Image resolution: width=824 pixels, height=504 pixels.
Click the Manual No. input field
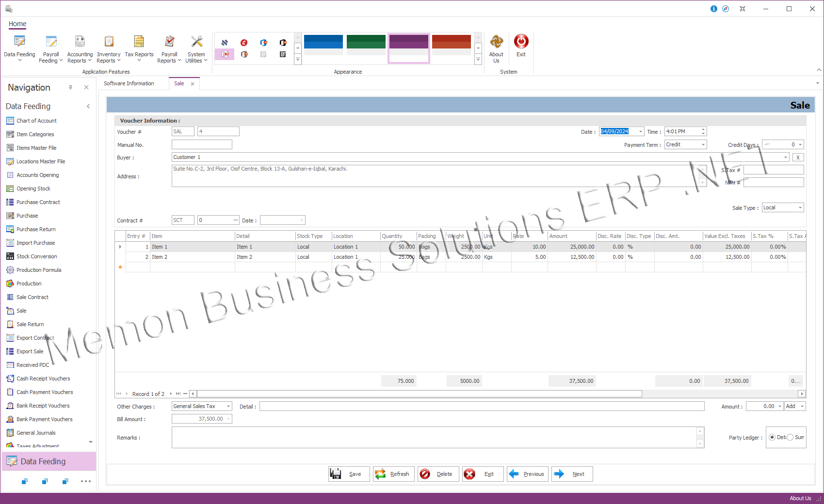(x=202, y=144)
